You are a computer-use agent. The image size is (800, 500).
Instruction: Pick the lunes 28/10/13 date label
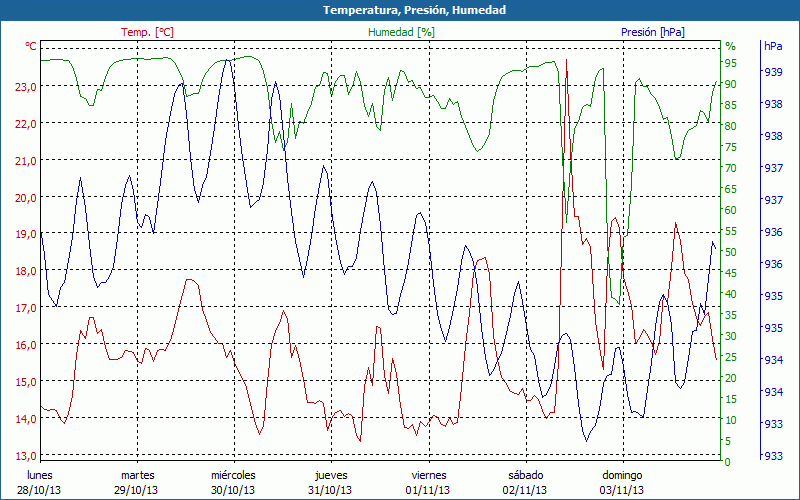[40, 482]
